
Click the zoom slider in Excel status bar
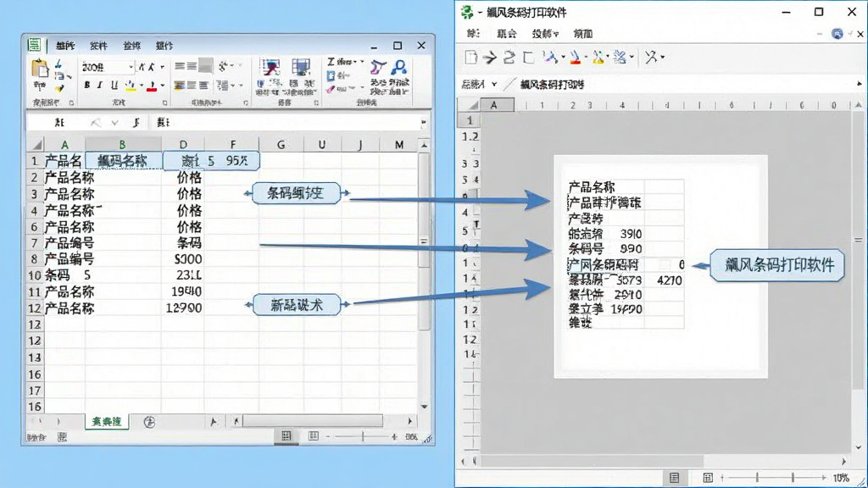click(x=363, y=436)
